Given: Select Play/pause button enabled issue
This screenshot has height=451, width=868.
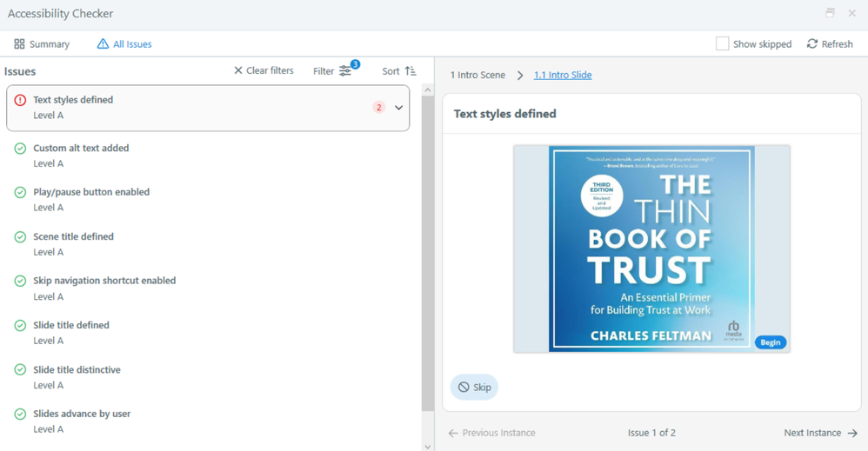Looking at the screenshot, I should click(208, 199).
